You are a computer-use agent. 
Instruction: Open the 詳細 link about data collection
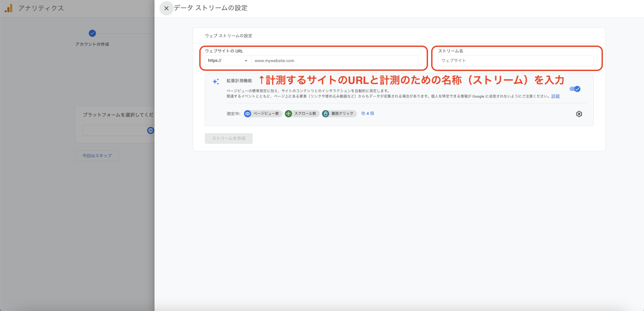coord(556,96)
